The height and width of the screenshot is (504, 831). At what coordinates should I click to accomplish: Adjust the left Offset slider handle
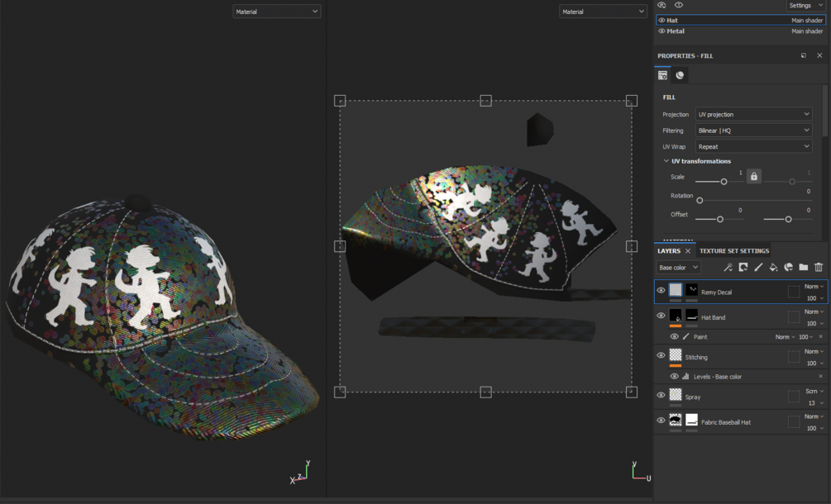(x=719, y=219)
